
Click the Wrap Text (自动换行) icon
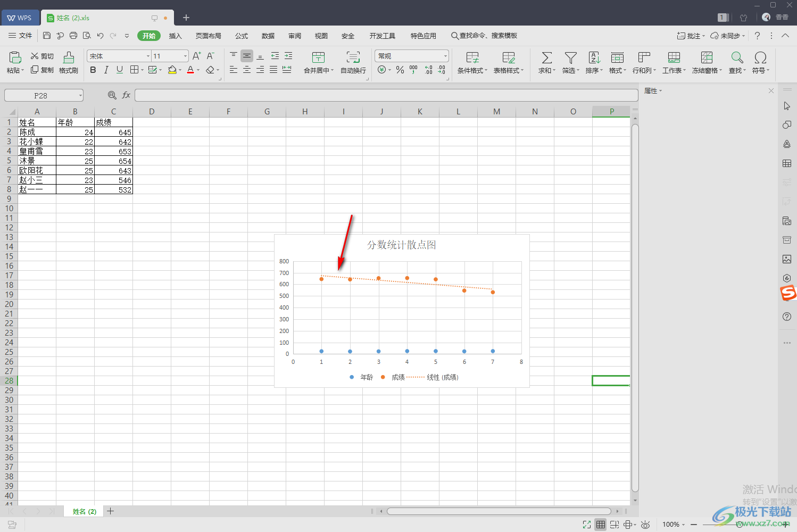[353, 57]
